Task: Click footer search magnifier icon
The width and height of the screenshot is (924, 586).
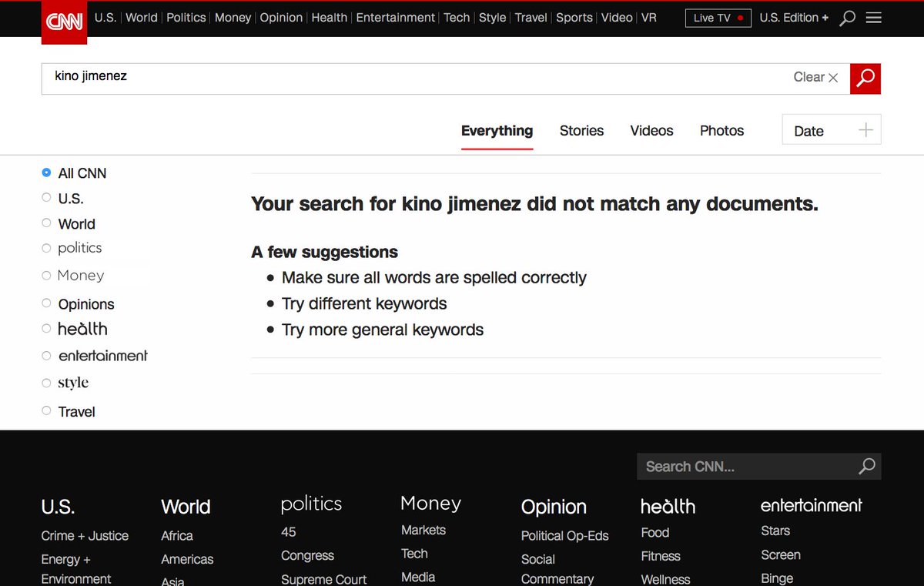Action: coord(867,466)
